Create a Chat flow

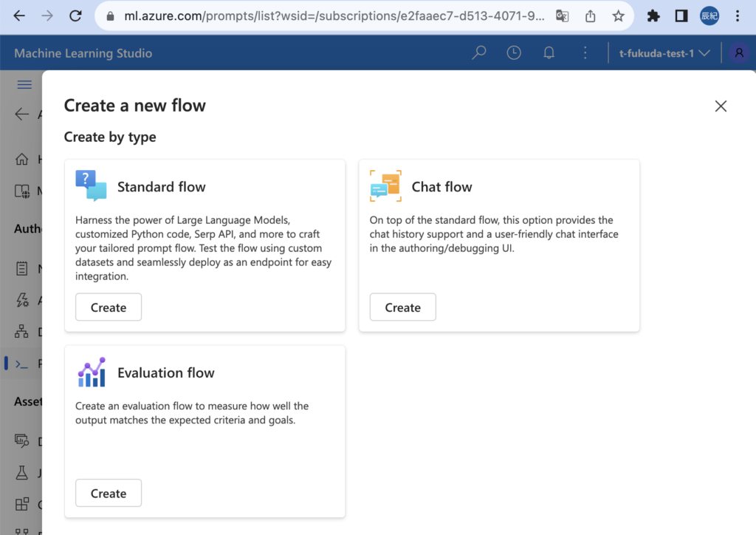(x=402, y=307)
